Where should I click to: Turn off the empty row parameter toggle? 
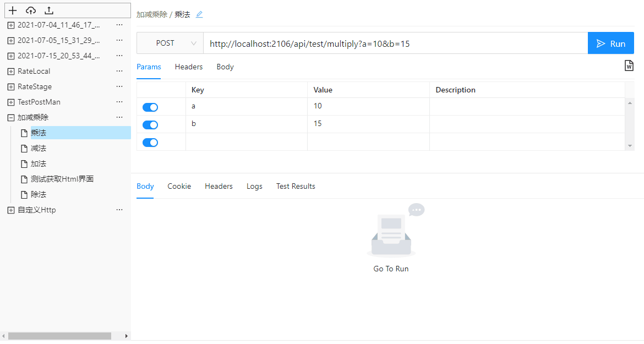tap(150, 142)
